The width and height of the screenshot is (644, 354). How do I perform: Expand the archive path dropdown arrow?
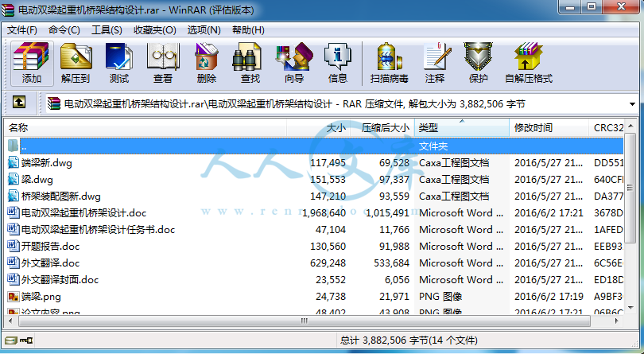[x=633, y=104]
